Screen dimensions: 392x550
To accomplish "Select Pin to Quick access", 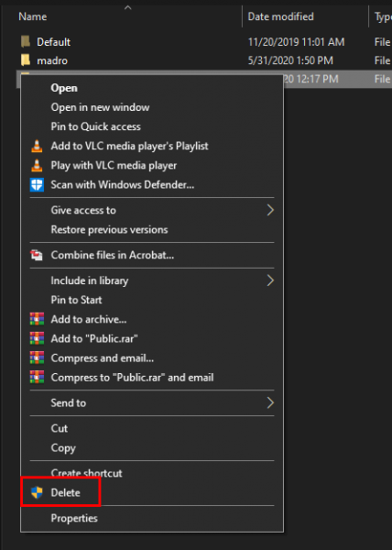I will (95, 126).
